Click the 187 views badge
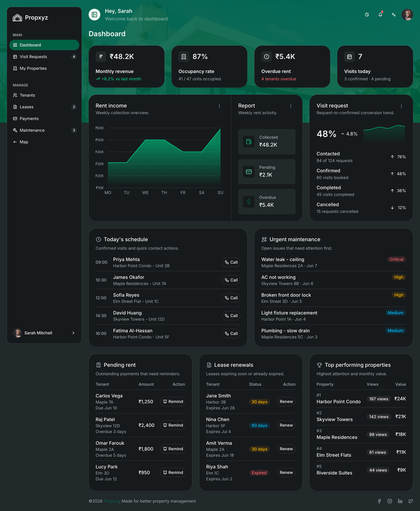420x511 pixels. 379,399
